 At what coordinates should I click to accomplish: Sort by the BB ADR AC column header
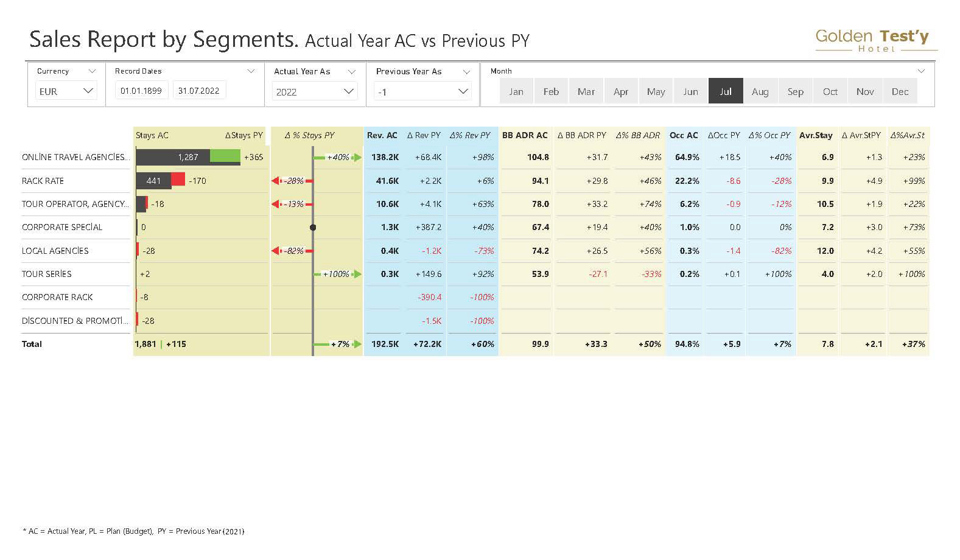click(x=525, y=135)
